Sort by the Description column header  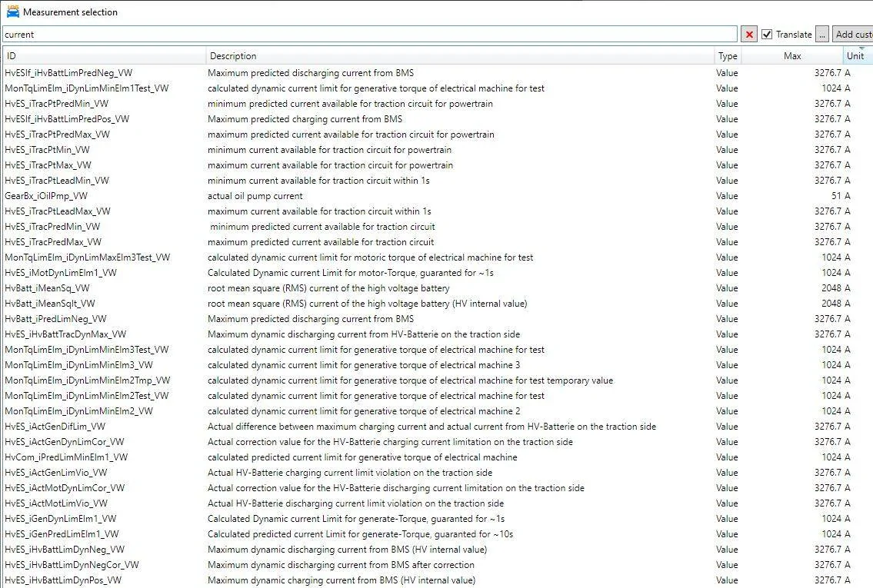click(460, 55)
